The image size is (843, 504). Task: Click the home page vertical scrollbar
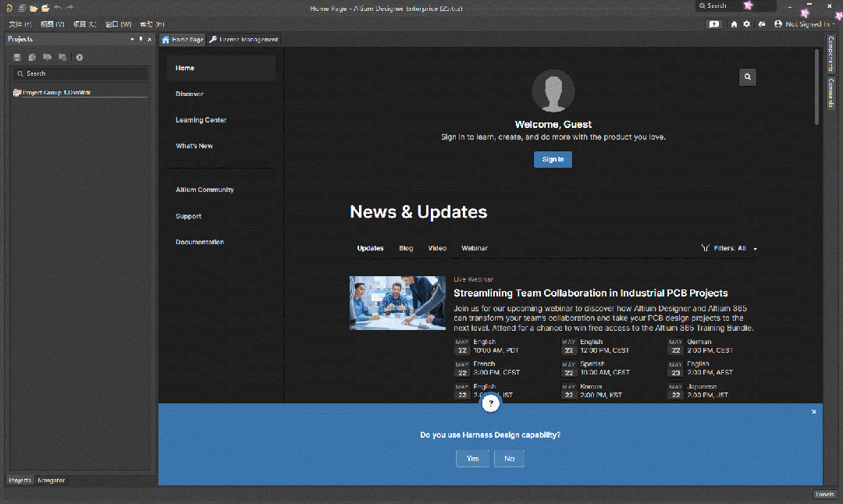(x=816, y=87)
